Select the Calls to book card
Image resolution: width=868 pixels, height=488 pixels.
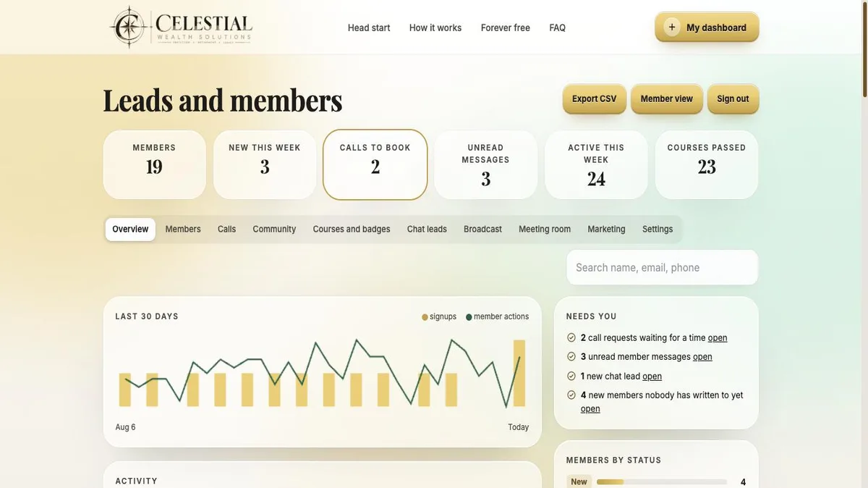(375, 164)
